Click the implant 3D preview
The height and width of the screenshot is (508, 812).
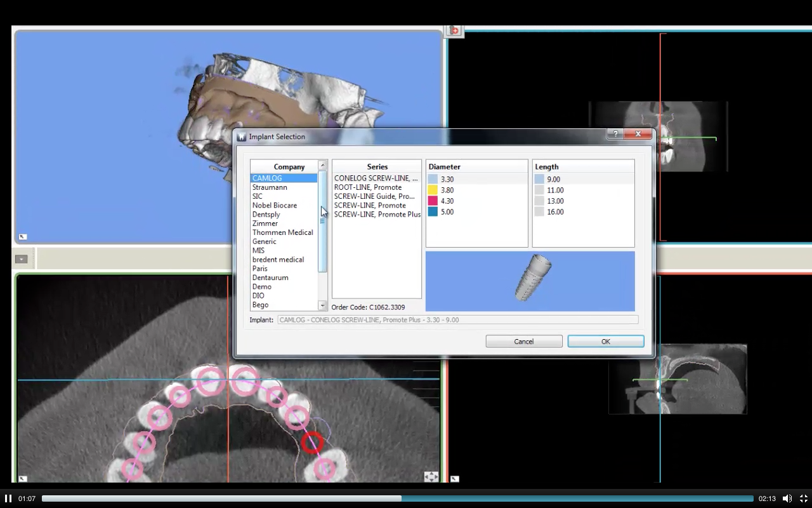point(530,281)
